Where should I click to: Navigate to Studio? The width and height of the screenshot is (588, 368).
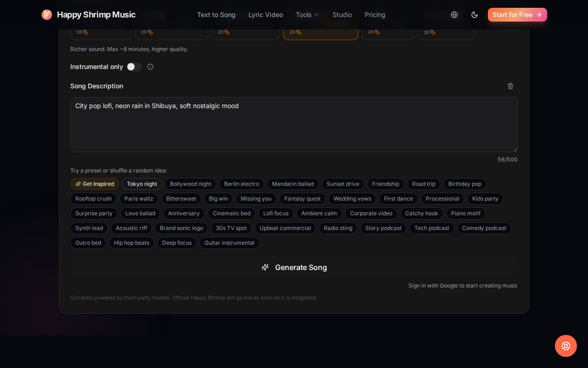point(342,15)
